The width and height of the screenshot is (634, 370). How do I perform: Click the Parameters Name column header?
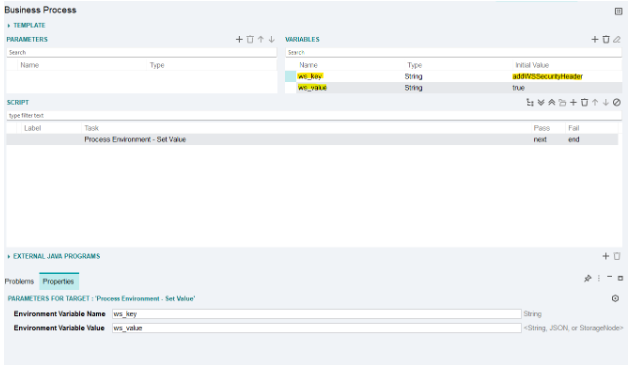point(30,65)
